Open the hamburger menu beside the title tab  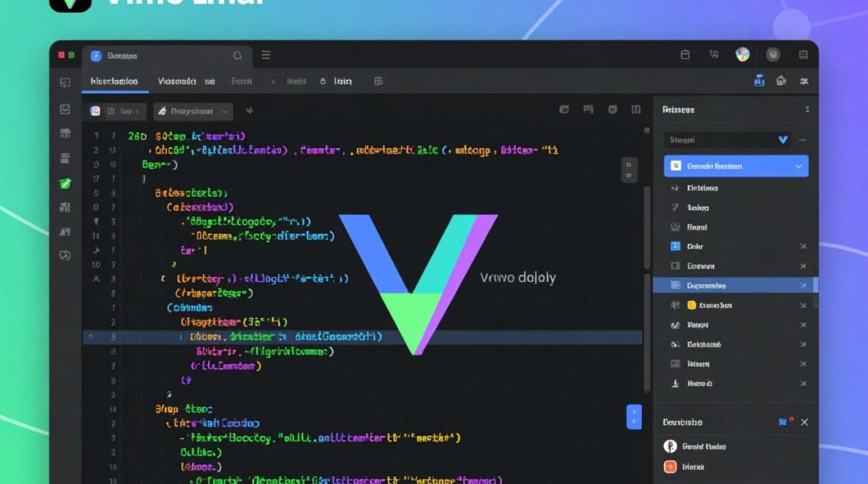tap(265, 55)
